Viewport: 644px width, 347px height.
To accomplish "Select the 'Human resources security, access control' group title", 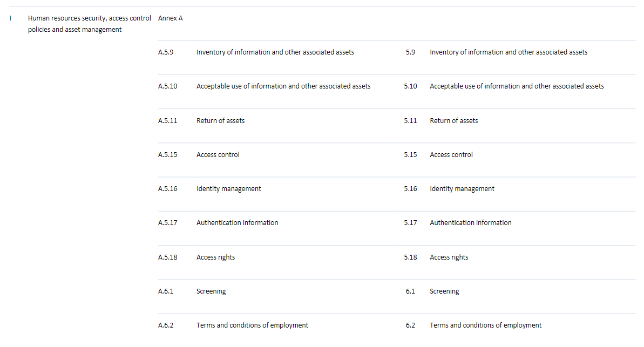I will [89, 18].
